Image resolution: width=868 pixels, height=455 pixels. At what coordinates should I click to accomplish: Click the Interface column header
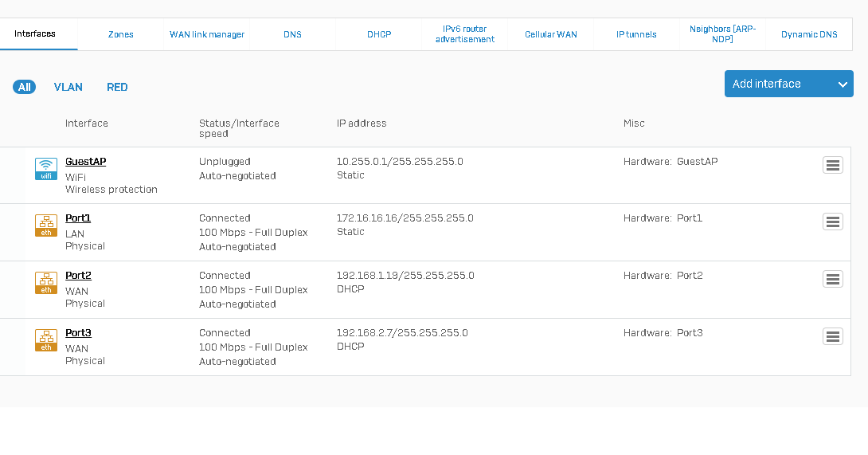(86, 123)
